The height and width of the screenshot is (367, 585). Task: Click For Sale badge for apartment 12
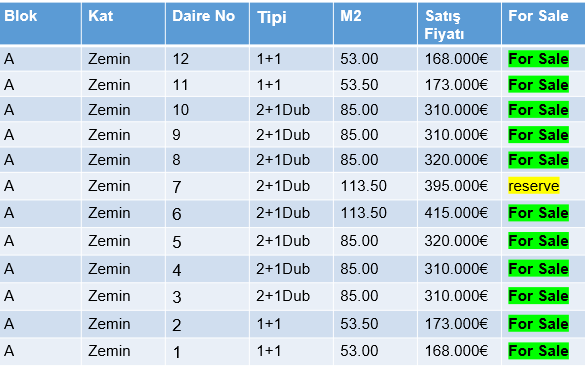(538, 59)
